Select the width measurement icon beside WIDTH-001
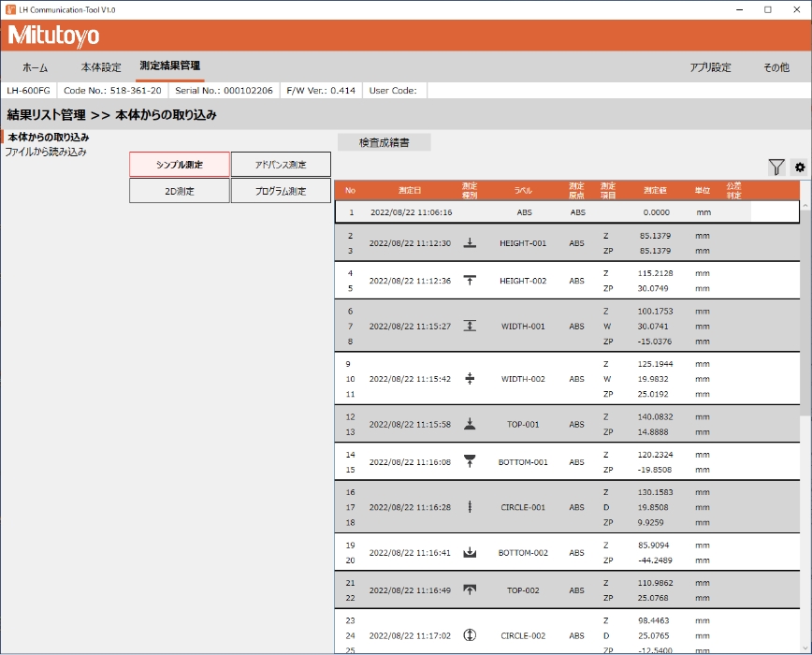 [x=470, y=327]
